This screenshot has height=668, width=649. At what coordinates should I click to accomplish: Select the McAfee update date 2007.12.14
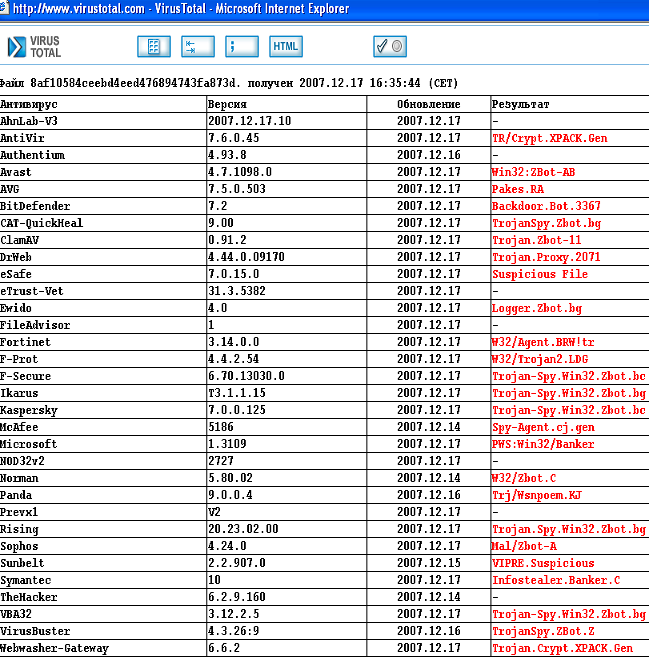click(x=429, y=427)
